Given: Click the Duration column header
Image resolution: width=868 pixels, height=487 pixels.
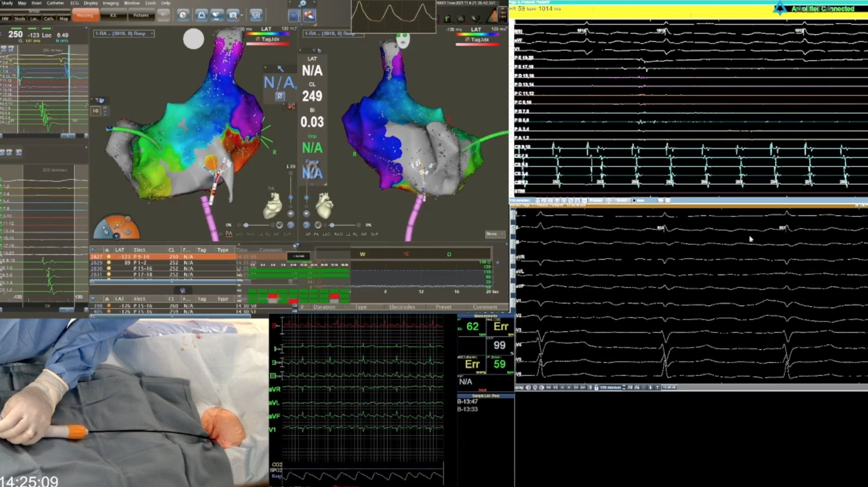Looking at the screenshot, I should [x=324, y=307].
